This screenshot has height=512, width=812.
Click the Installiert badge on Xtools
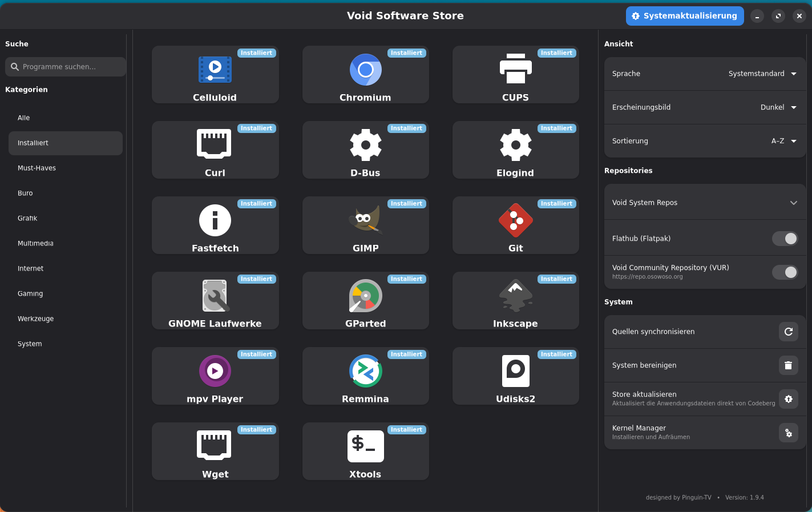pyautogui.click(x=407, y=430)
